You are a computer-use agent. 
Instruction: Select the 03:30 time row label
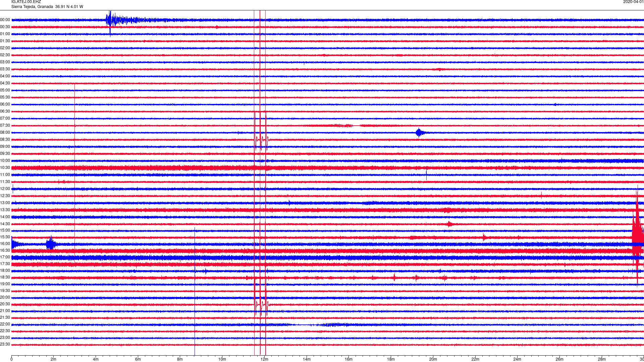pos(5,69)
